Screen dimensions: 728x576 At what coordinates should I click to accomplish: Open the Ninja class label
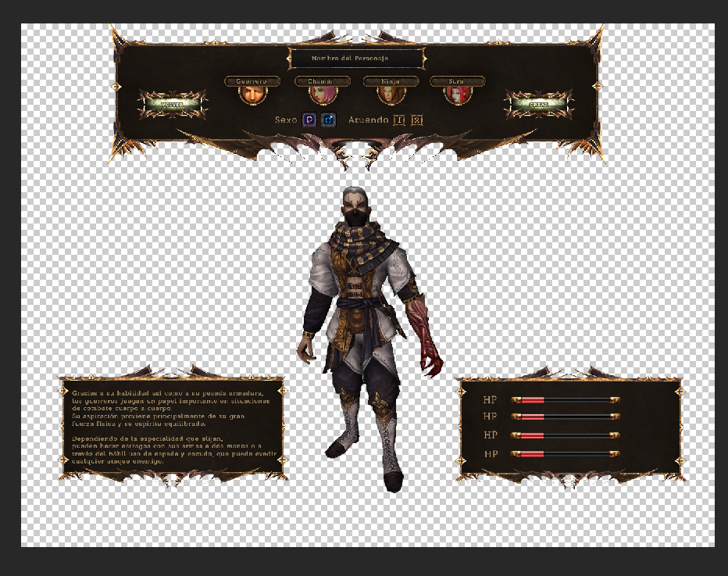(391, 81)
